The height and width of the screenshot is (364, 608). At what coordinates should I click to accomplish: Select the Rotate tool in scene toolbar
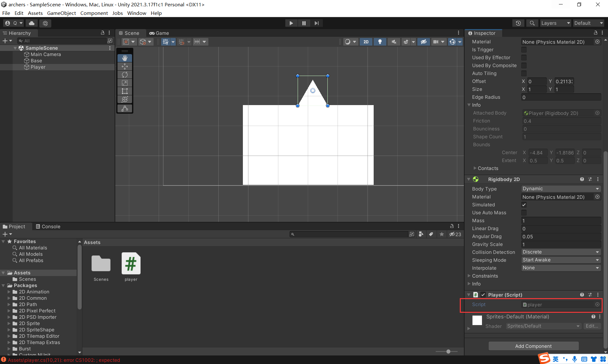(x=125, y=75)
